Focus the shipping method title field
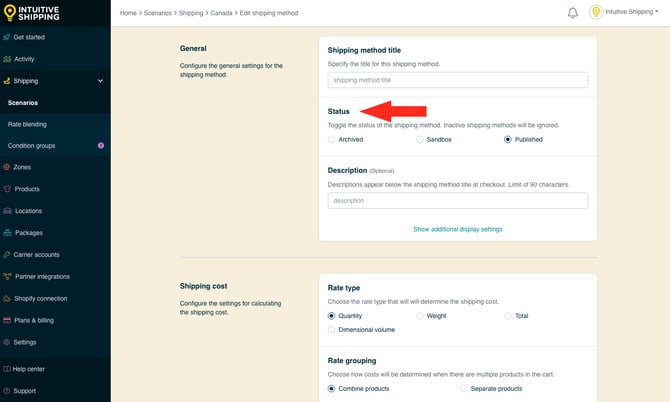Image resolution: width=670 pixels, height=402 pixels. tap(458, 80)
